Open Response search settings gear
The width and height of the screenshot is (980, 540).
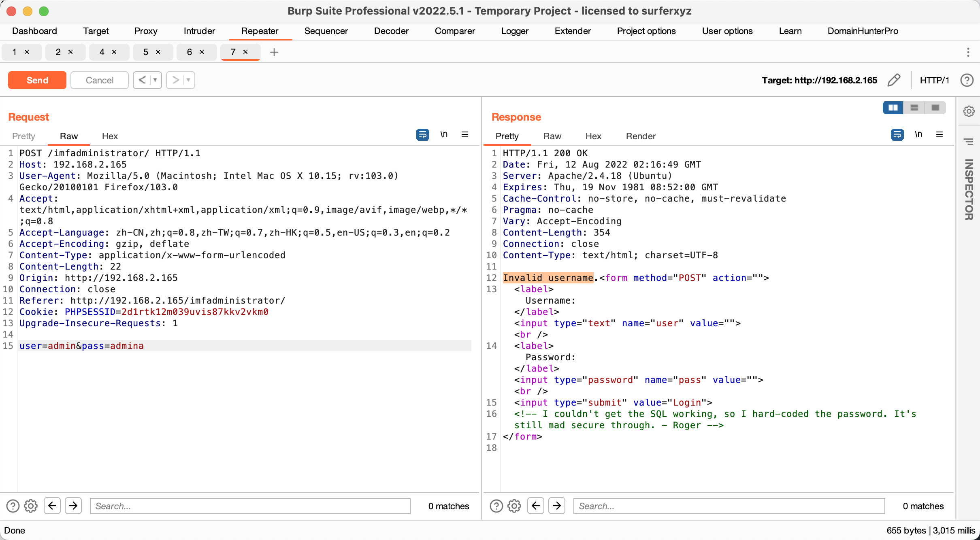pyautogui.click(x=514, y=506)
